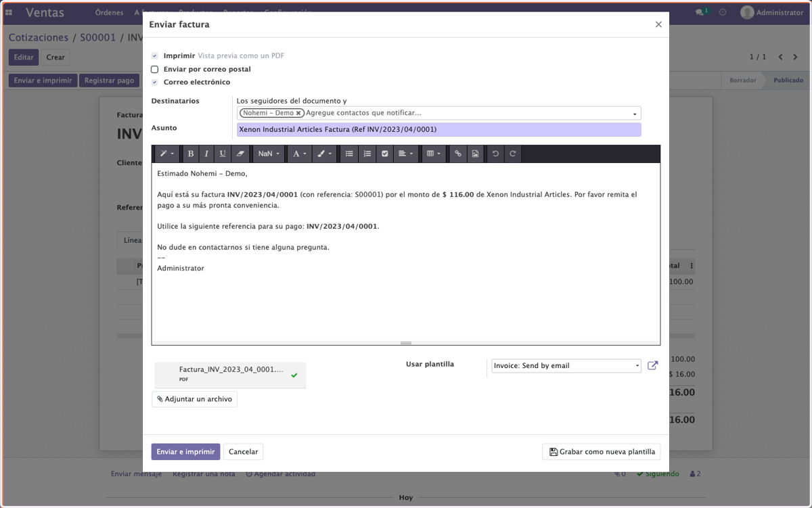This screenshot has height=508, width=812.
Task: Toggle the Correo electrónico checkbox
Action: 155,83
